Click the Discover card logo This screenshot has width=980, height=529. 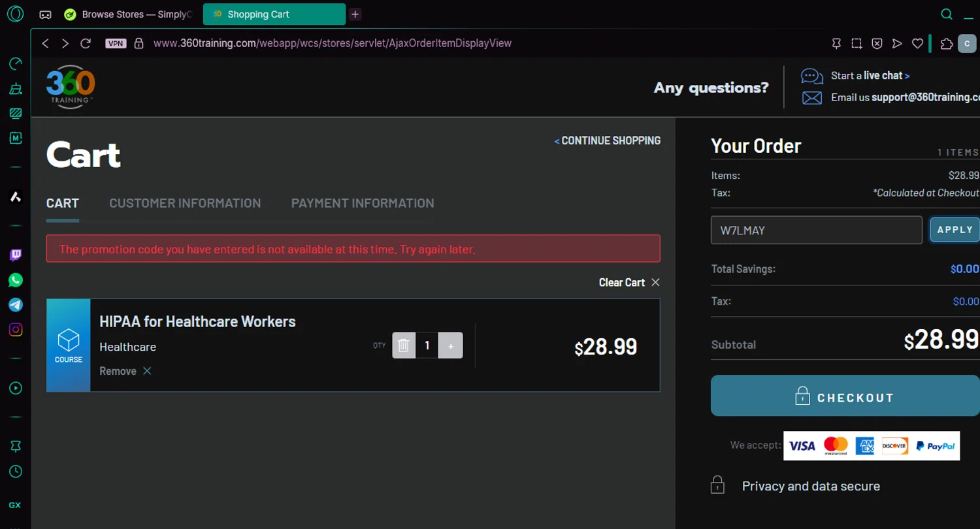click(894, 446)
